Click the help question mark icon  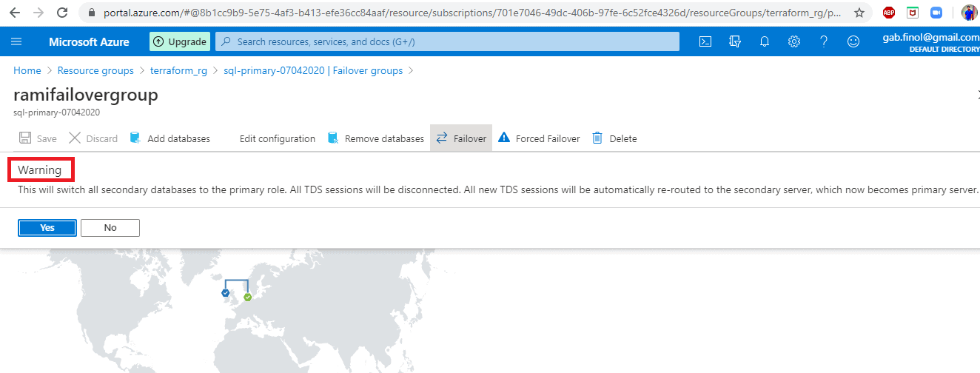tap(824, 42)
